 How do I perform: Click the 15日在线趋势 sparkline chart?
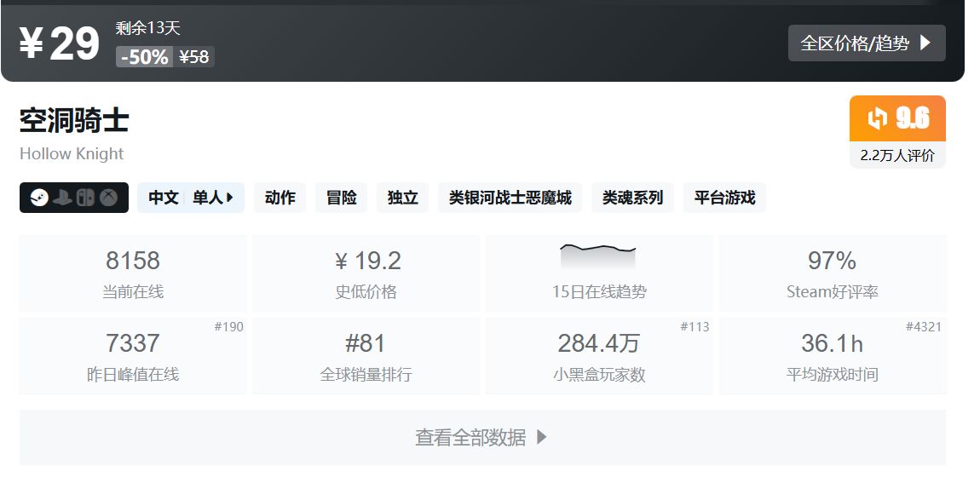click(x=598, y=256)
